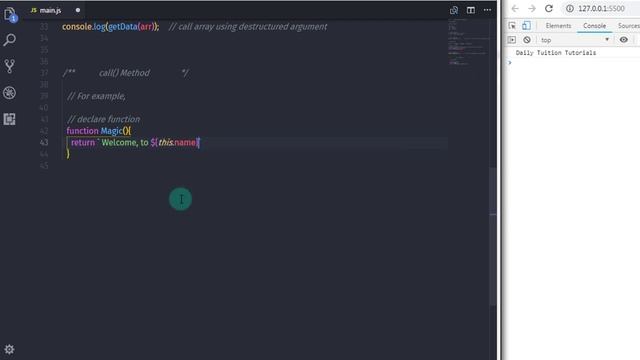Reload the page with the refresh icon
The height and width of the screenshot is (360, 640).
pos(549,8)
